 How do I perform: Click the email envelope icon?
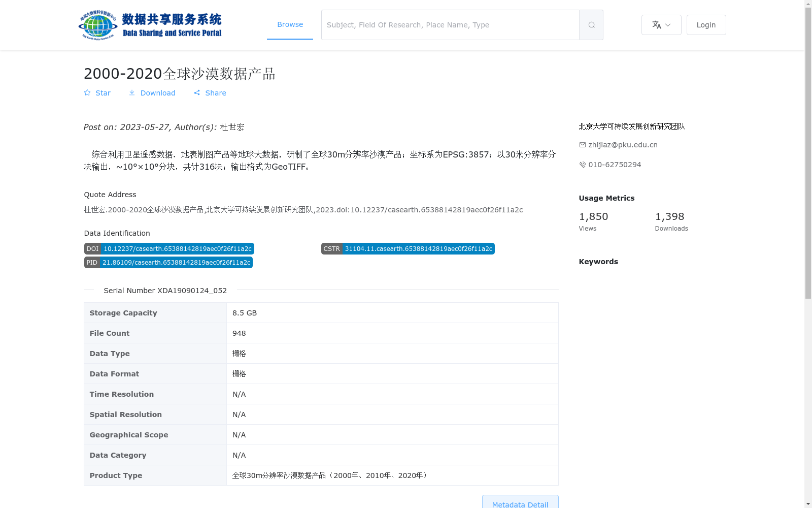click(x=582, y=145)
